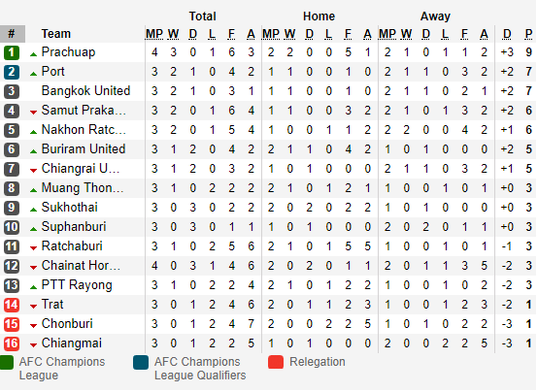Open the Buriram United team link
The width and height of the screenshot is (538, 392).
[x=84, y=149]
